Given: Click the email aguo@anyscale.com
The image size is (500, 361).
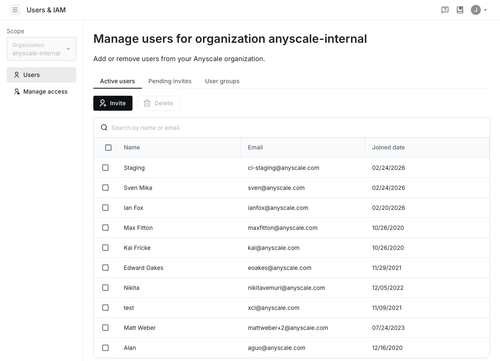Looking at the screenshot, I should [276, 348].
